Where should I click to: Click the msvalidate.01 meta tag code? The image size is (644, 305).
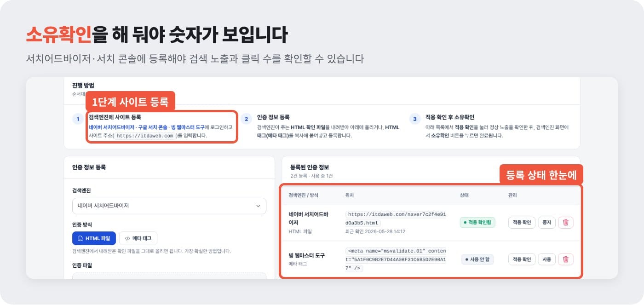click(396, 259)
